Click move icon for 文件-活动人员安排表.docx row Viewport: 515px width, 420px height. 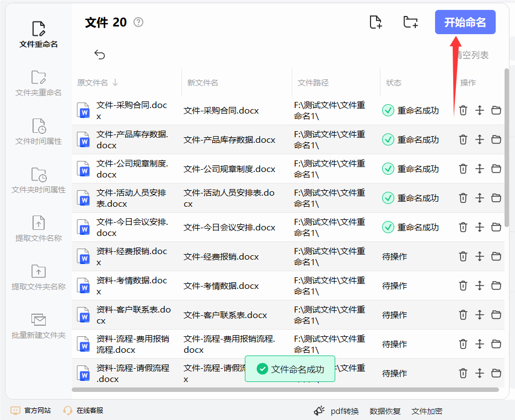(480, 198)
